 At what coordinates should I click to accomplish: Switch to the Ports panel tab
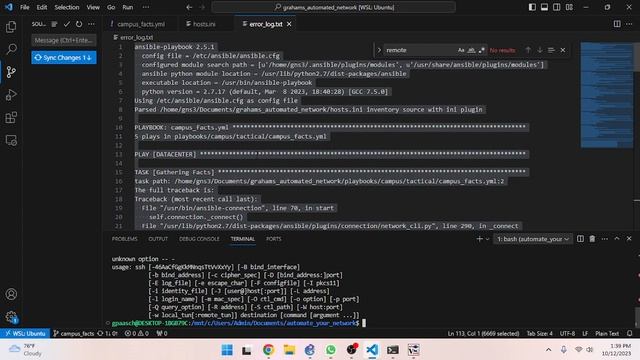click(273, 239)
